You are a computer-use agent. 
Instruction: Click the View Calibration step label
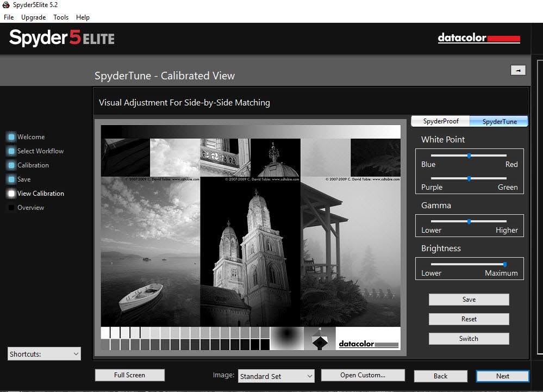(x=41, y=194)
